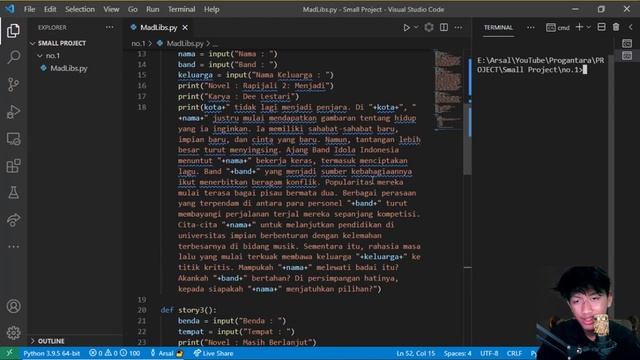640x360 pixels.
Task: Open Extensions view
Action: tap(13, 166)
